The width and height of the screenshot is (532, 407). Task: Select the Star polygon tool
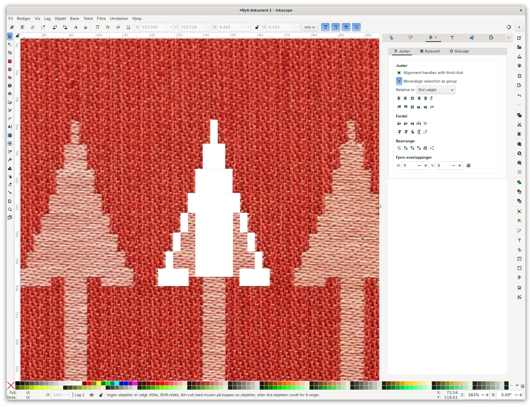pyautogui.click(x=10, y=77)
